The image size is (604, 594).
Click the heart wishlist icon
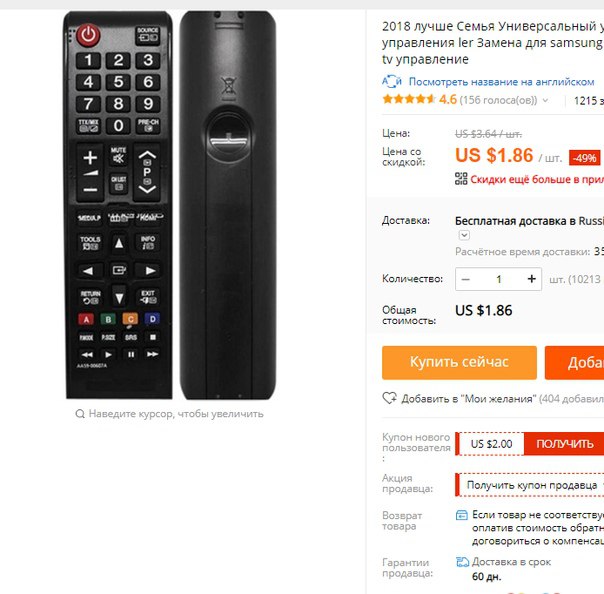pos(389,398)
